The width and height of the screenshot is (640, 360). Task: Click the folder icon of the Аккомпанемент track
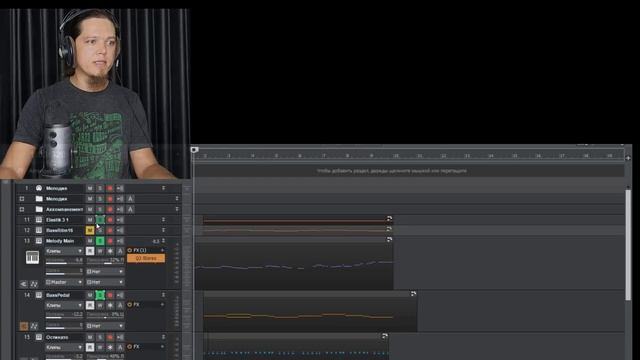39,209
